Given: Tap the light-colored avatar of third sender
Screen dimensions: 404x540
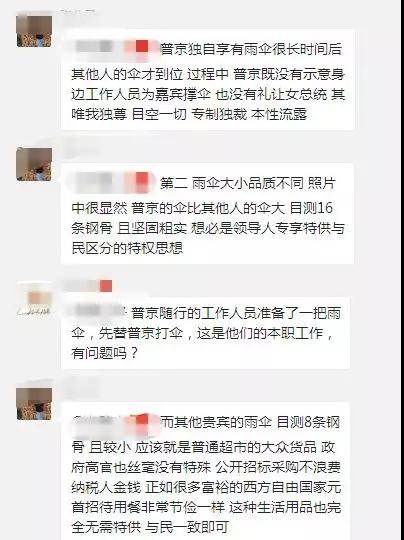Looking at the screenshot, I should 34,298.
